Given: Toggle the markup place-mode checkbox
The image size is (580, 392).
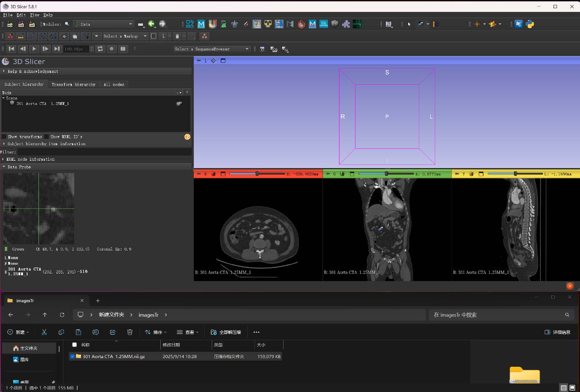Looking at the screenshot, I should (x=153, y=36).
